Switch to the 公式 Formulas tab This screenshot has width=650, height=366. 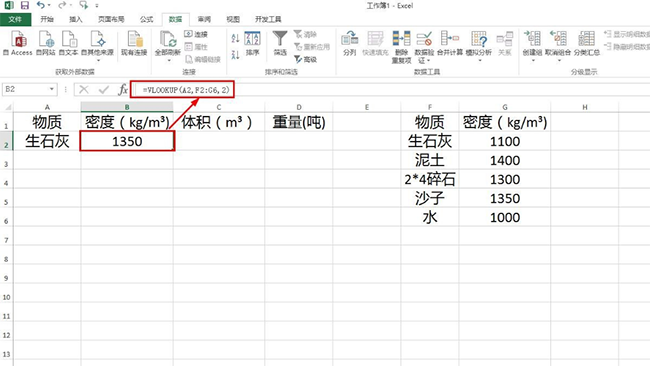point(146,19)
